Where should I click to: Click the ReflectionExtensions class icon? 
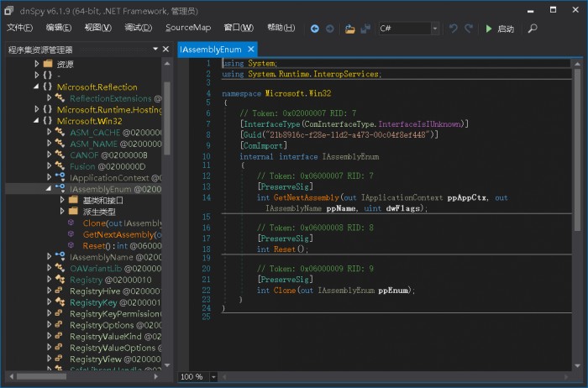click(60, 98)
